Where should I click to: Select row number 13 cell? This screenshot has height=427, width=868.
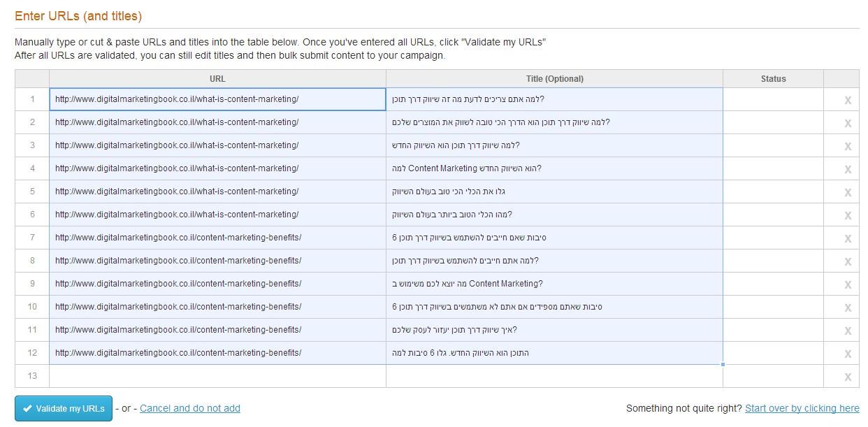32,376
